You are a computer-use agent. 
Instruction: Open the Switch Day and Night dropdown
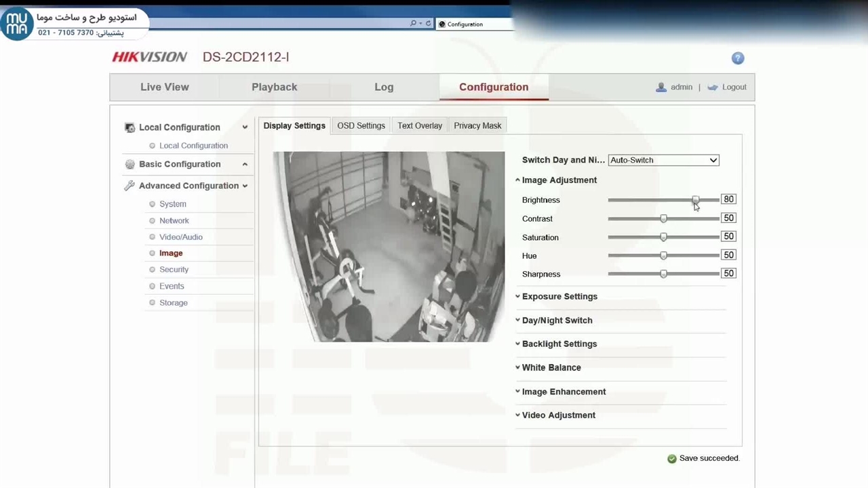pos(663,160)
